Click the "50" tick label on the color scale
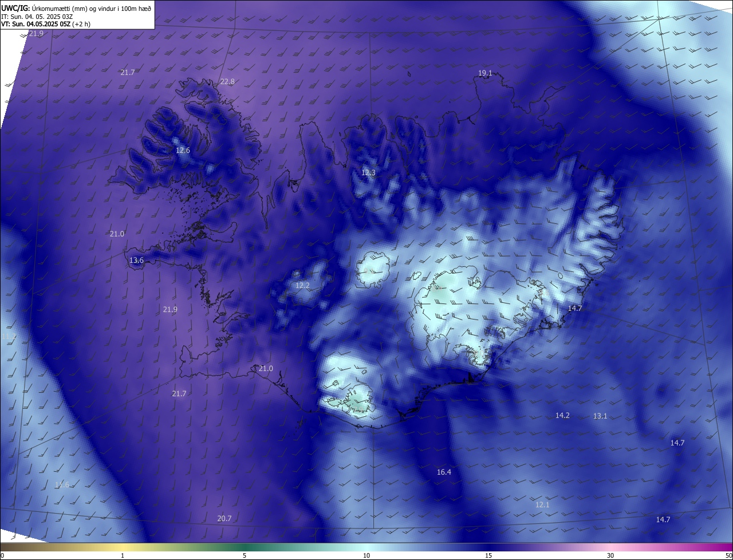Image resolution: width=733 pixels, height=560 pixels. point(728,555)
